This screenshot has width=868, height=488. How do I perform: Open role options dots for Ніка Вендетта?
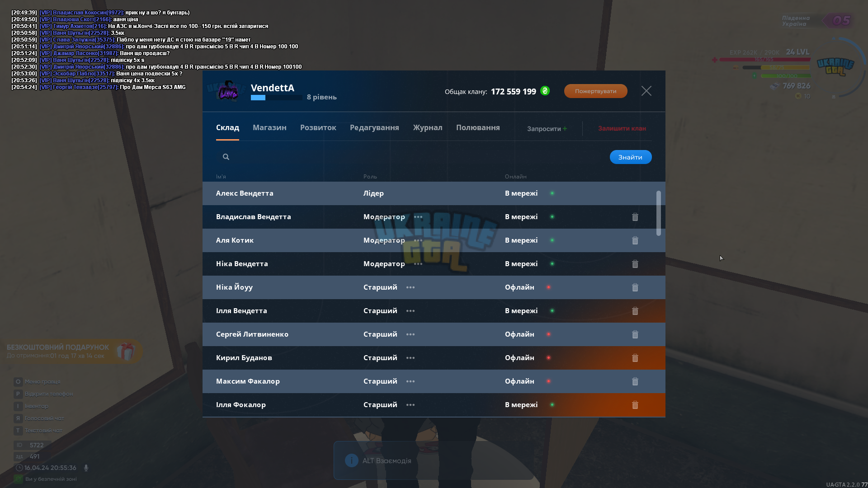[x=418, y=264]
